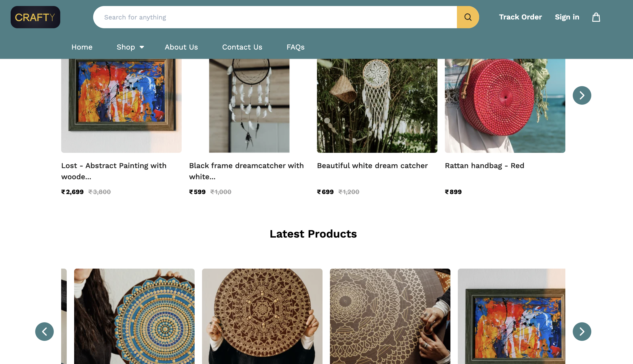Viewport: 633px width, 364px height.
Task: Click the search magnifier icon
Action: point(468,17)
